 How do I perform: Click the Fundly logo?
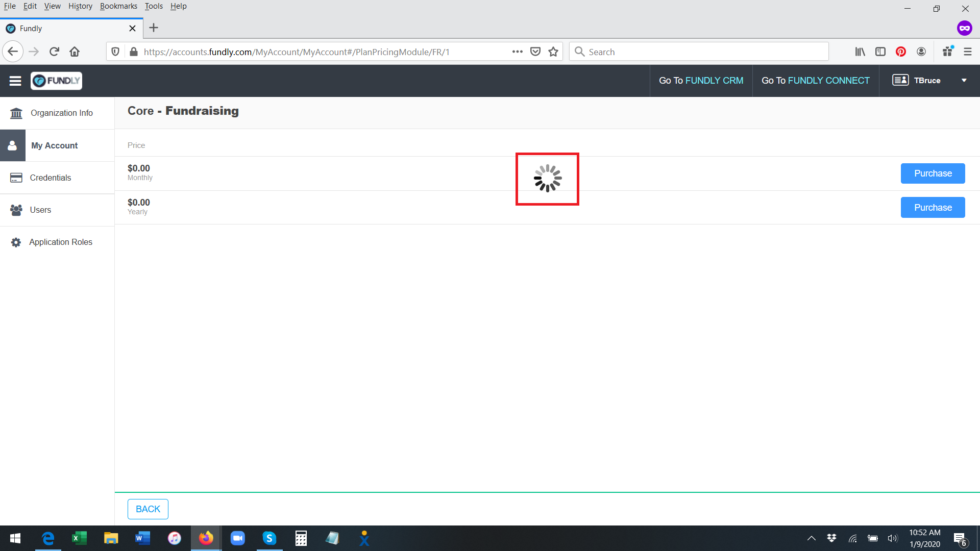pyautogui.click(x=56, y=81)
